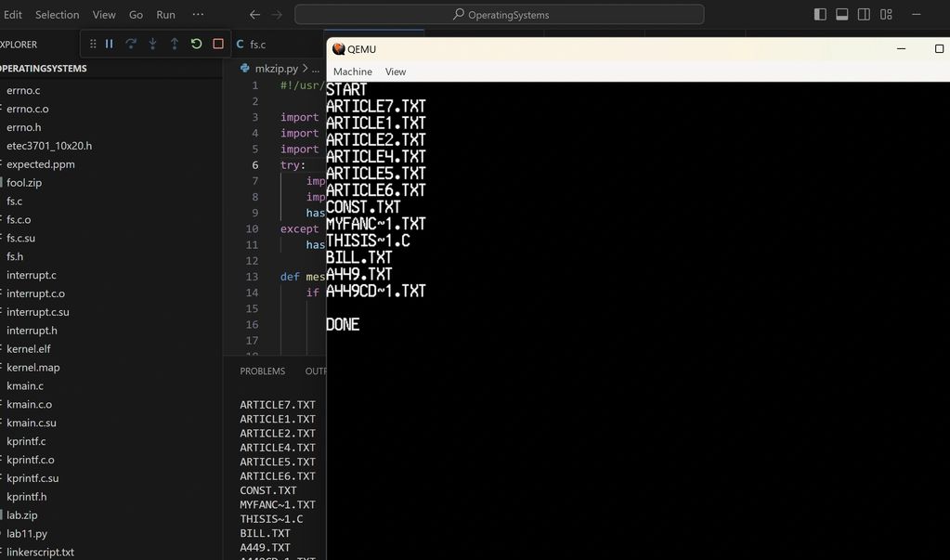Toggle the bottom panel visibility

[842, 15]
